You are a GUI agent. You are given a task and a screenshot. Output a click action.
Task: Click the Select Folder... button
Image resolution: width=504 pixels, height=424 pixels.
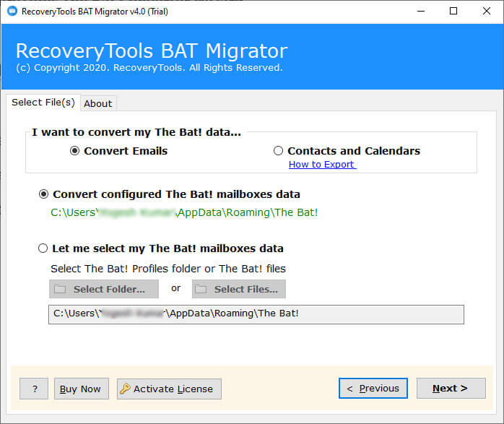104,289
